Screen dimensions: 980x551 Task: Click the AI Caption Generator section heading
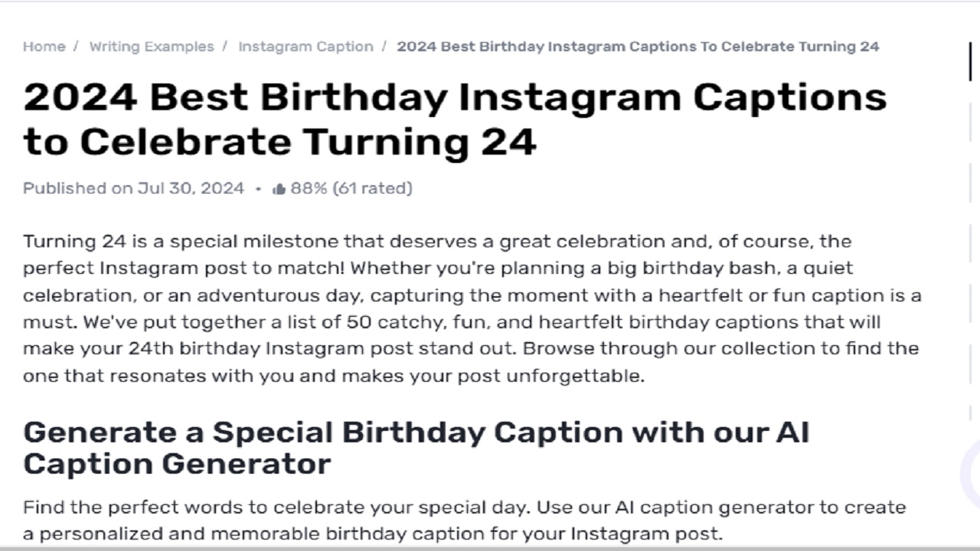[x=416, y=448]
